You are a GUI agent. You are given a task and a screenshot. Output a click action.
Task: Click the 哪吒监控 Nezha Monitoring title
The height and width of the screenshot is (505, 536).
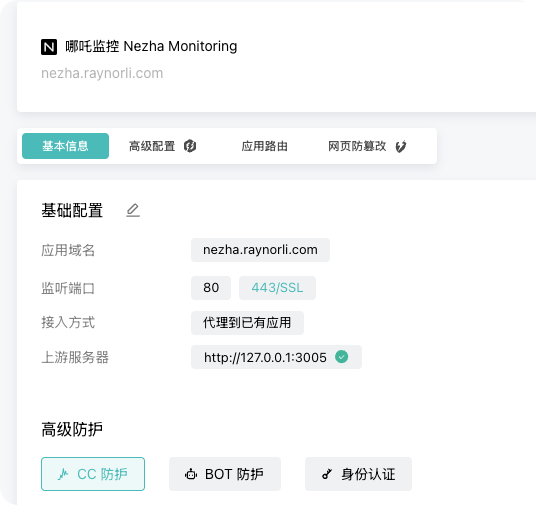pyautogui.click(x=151, y=46)
